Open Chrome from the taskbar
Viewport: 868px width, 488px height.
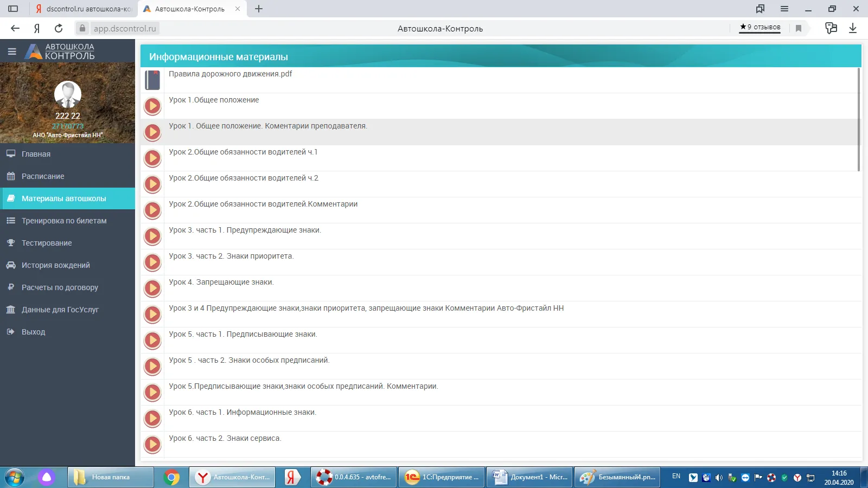(x=171, y=477)
